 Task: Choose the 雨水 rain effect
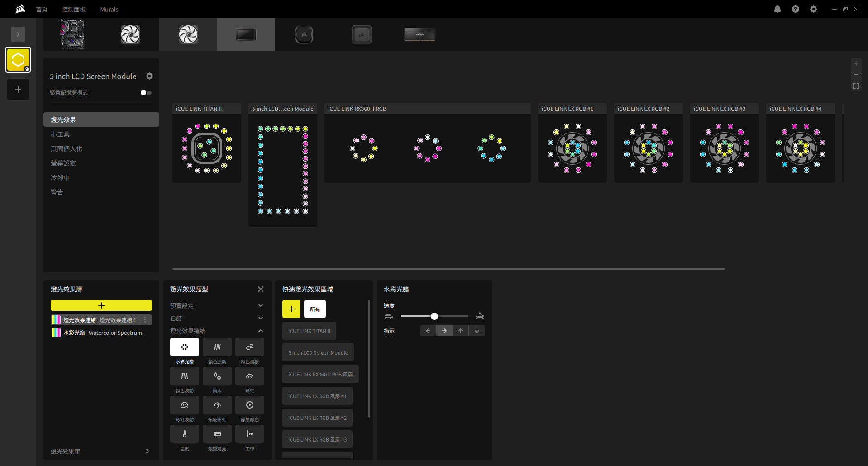[217, 376]
